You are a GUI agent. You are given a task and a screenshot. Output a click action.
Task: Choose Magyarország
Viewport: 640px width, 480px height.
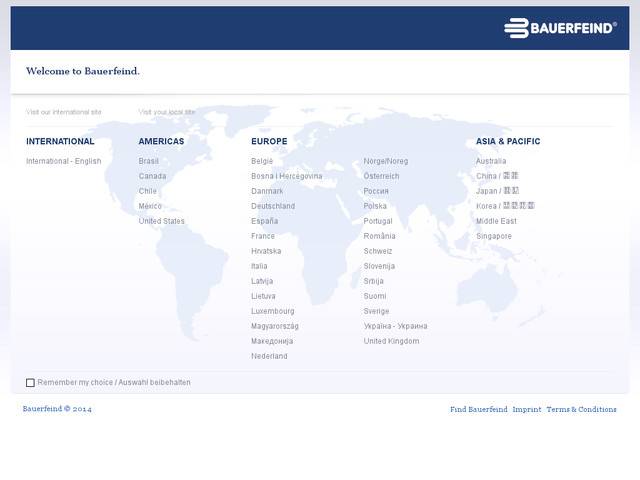[275, 326]
